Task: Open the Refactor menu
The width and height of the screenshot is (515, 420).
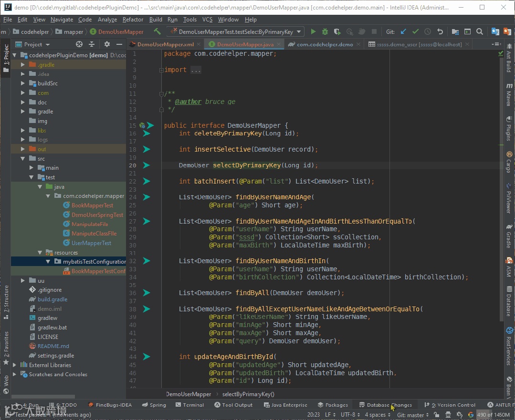Action: pos(133,20)
